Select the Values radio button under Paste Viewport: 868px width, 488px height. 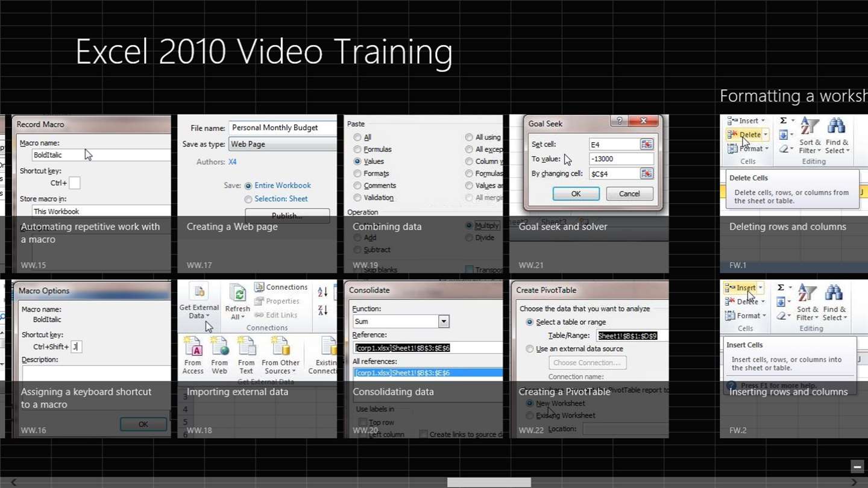click(x=357, y=161)
